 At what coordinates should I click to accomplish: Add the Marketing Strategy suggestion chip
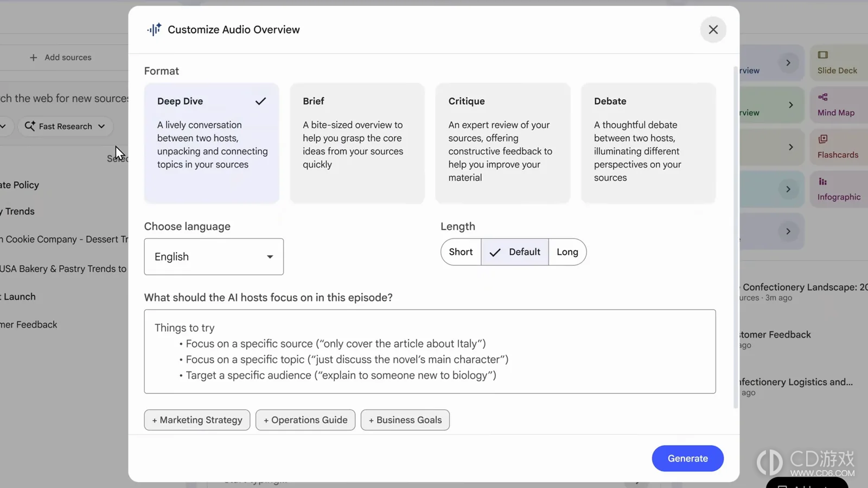point(197,420)
